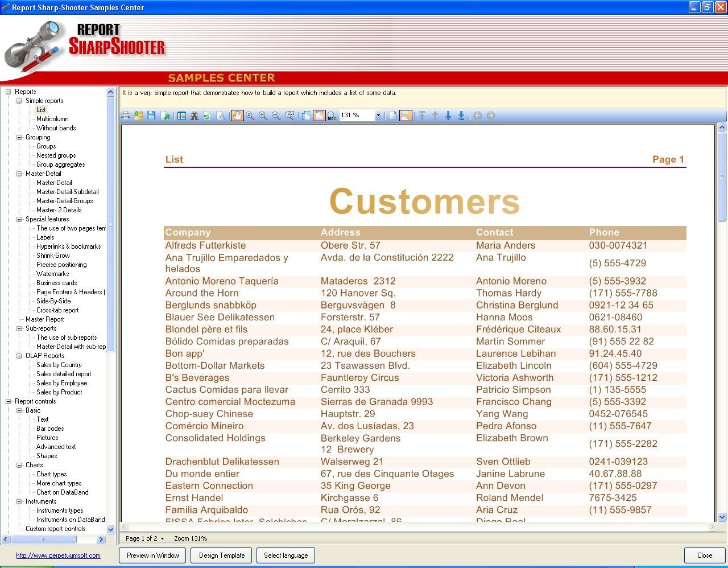Select the Multicolumn sample report
Viewport: 728px width, 568px height.
pos(52,119)
